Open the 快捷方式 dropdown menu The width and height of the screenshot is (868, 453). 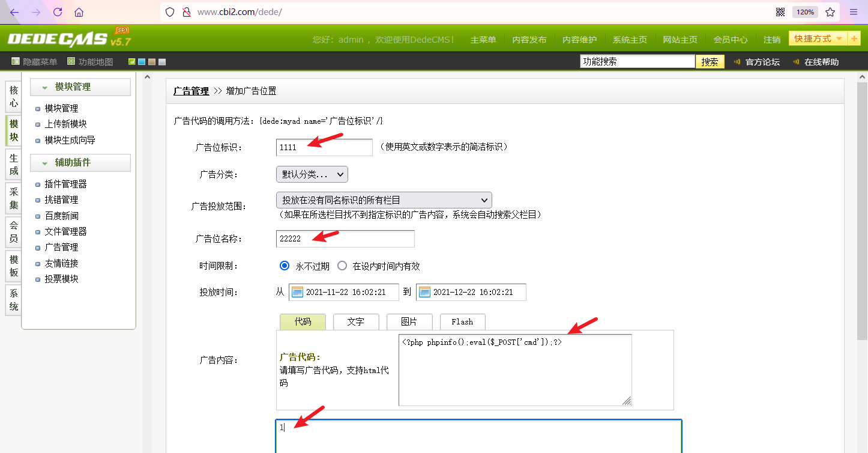(818, 38)
